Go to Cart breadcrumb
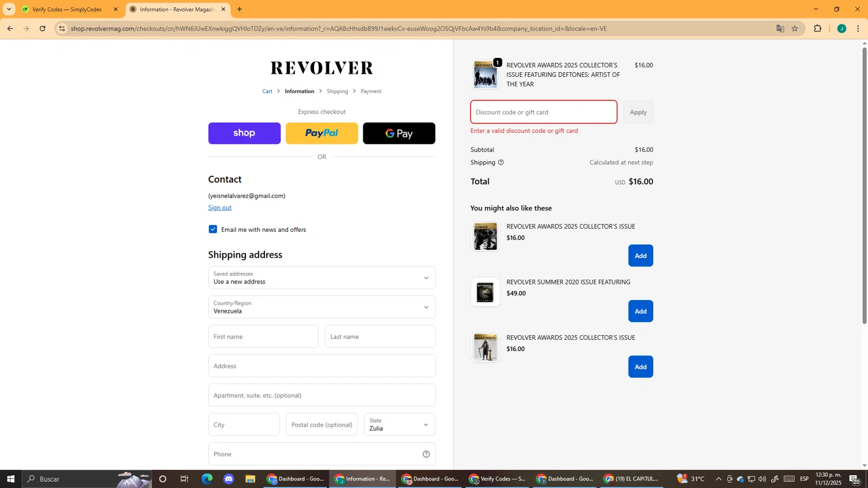Screen dimensions: 868x488 [267, 91]
